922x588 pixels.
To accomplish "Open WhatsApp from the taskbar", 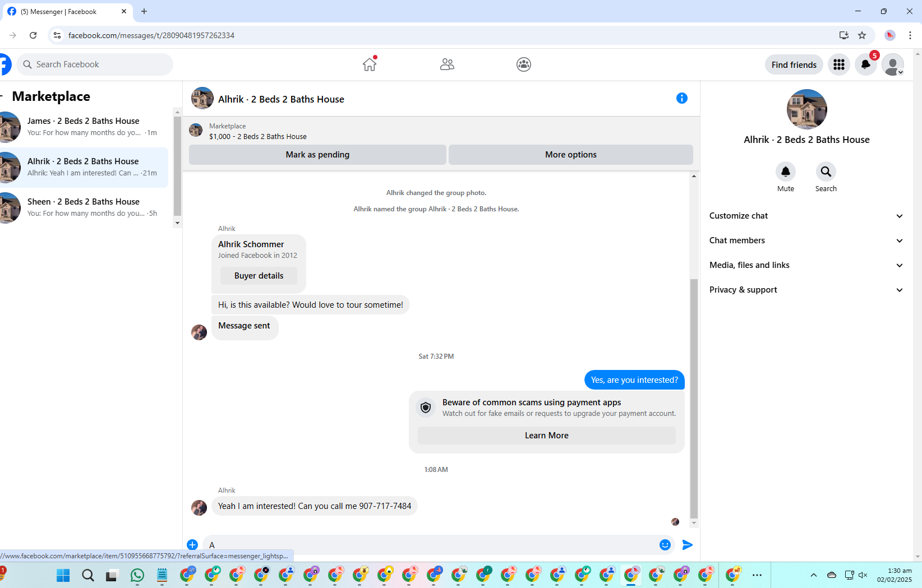I will (x=137, y=576).
